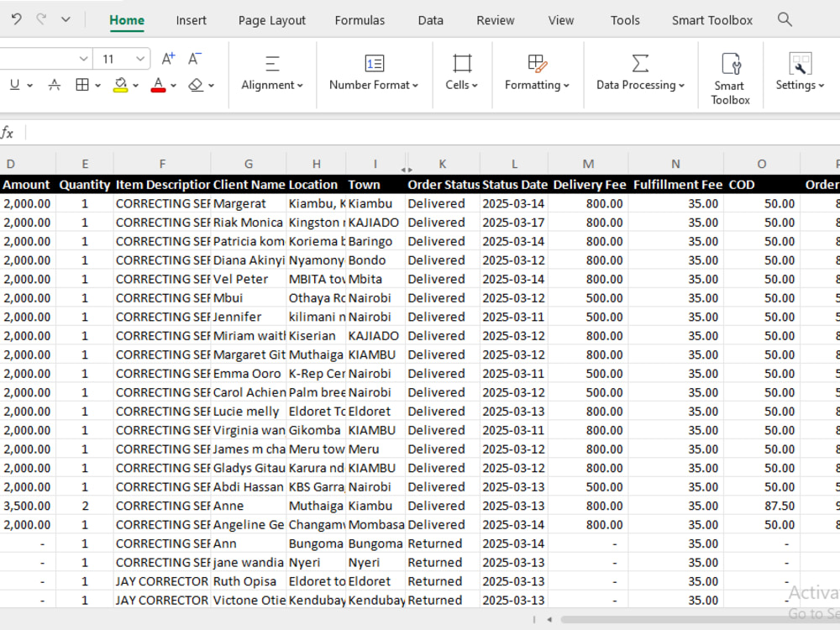This screenshot has width=840, height=630.
Task: Open the Smart Toolbox tab
Action: pos(712,20)
